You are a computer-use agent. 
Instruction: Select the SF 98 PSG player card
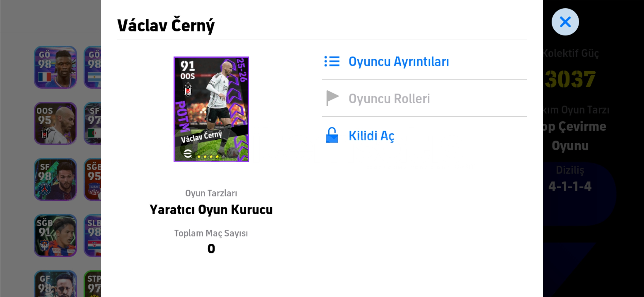(x=55, y=179)
